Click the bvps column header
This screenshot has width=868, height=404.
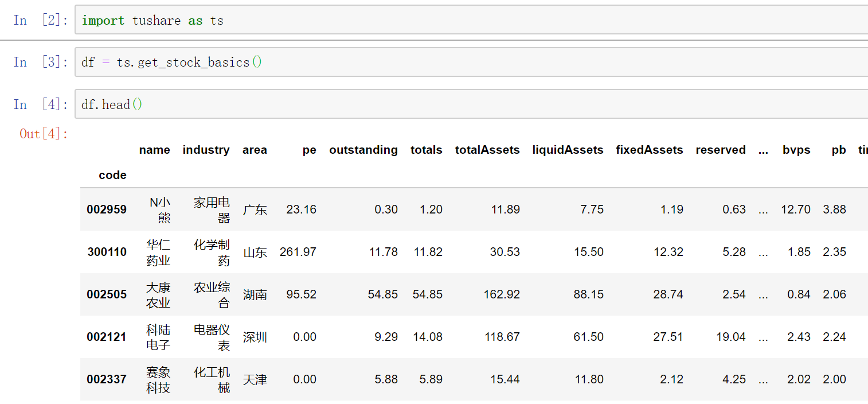(796, 150)
